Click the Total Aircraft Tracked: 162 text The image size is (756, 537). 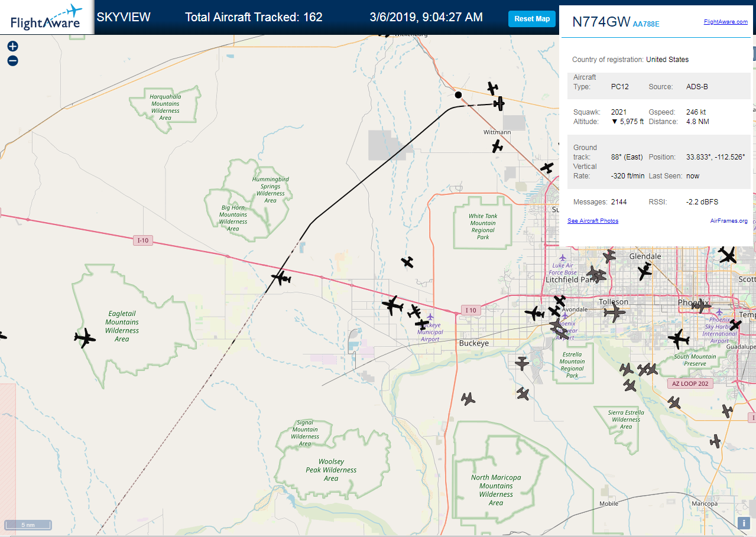click(254, 17)
